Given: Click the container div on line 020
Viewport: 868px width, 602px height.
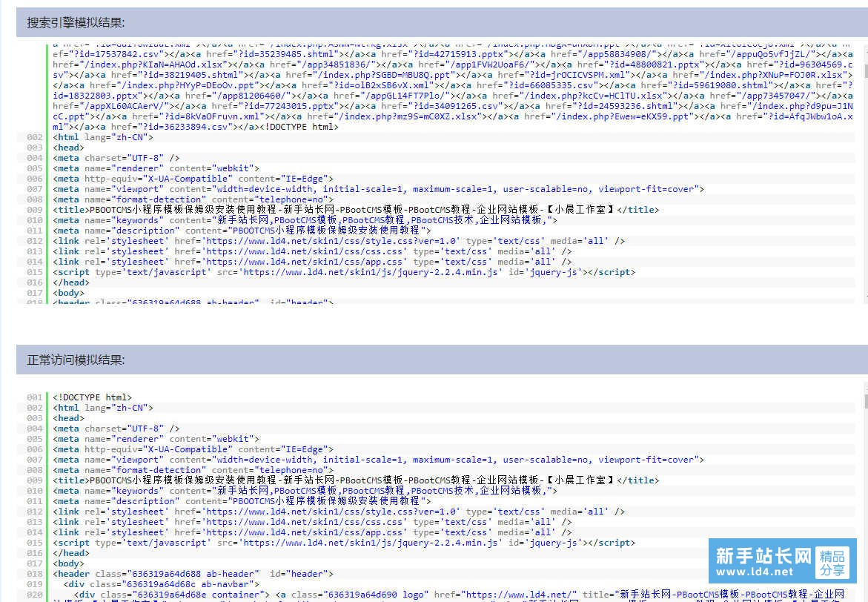Looking at the screenshot, I should pyautogui.click(x=172, y=595).
